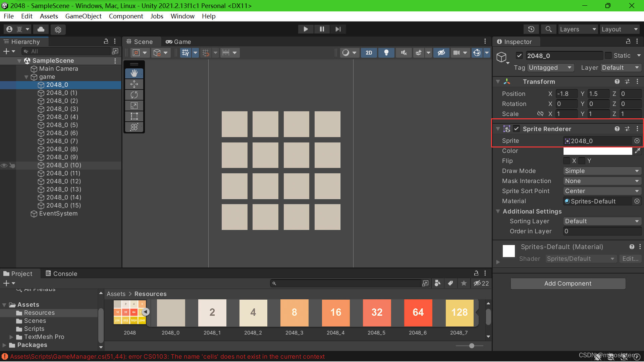Collapse the game object in Hierarchy
This screenshot has width=644, height=362.
[26, 77]
